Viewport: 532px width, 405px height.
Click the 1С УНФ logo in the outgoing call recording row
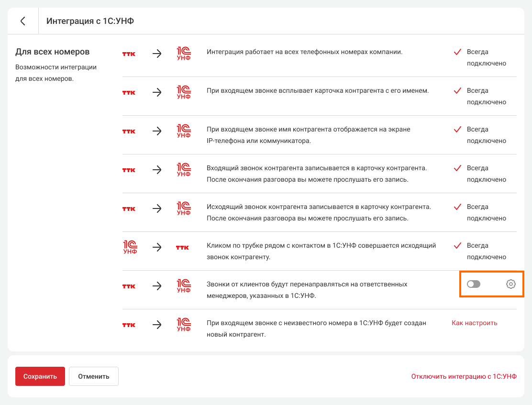(184, 208)
